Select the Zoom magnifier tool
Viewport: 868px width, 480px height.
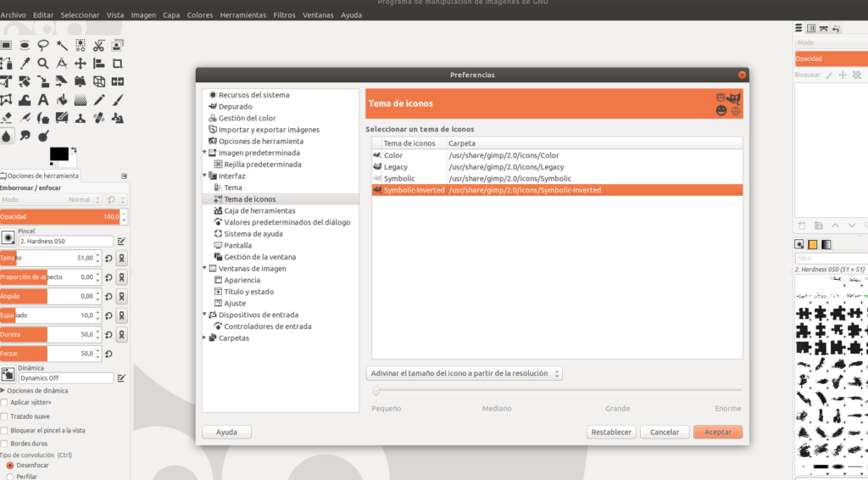pyautogui.click(x=43, y=64)
